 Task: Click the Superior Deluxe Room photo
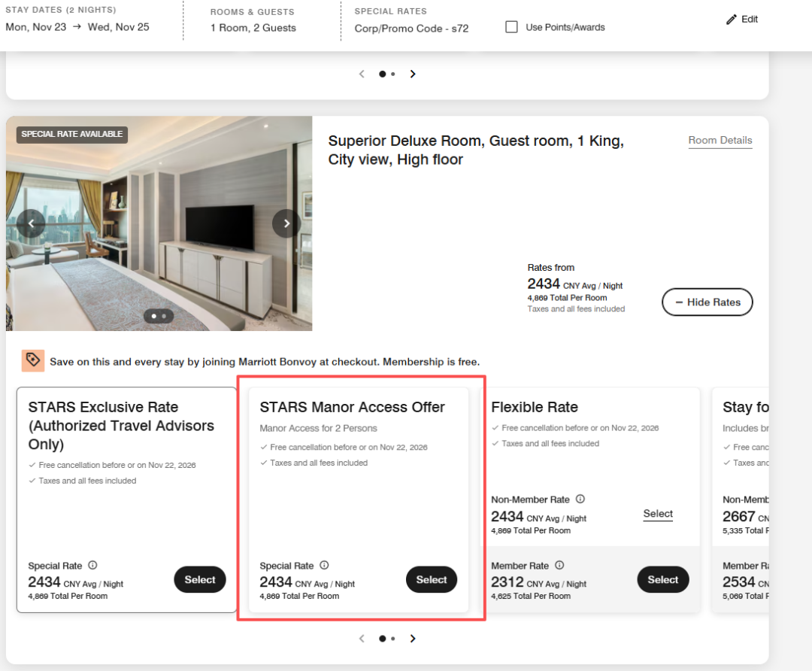click(x=159, y=223)
